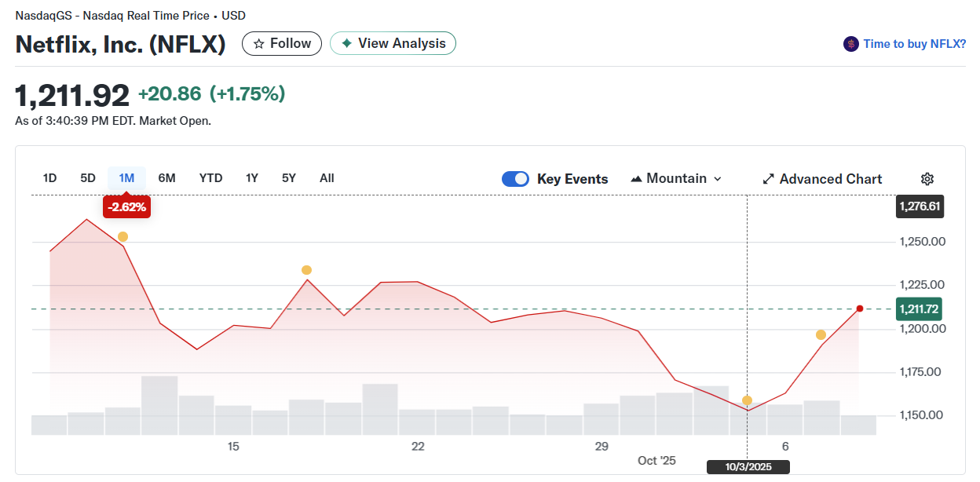Click the 1,225.00 axis label
This screenshot has width=980, height=482.
(x=922, y=284)
